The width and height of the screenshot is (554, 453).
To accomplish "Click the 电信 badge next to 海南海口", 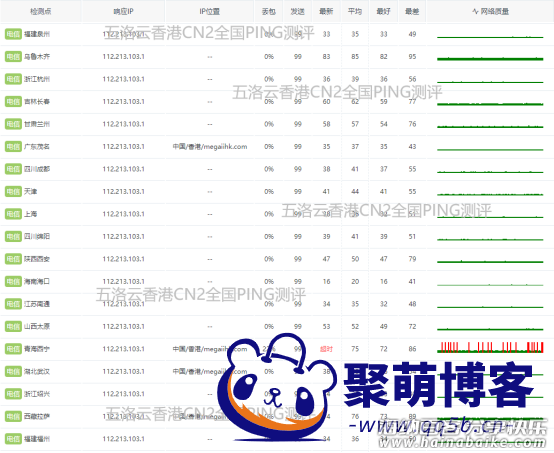I will 13,282.
